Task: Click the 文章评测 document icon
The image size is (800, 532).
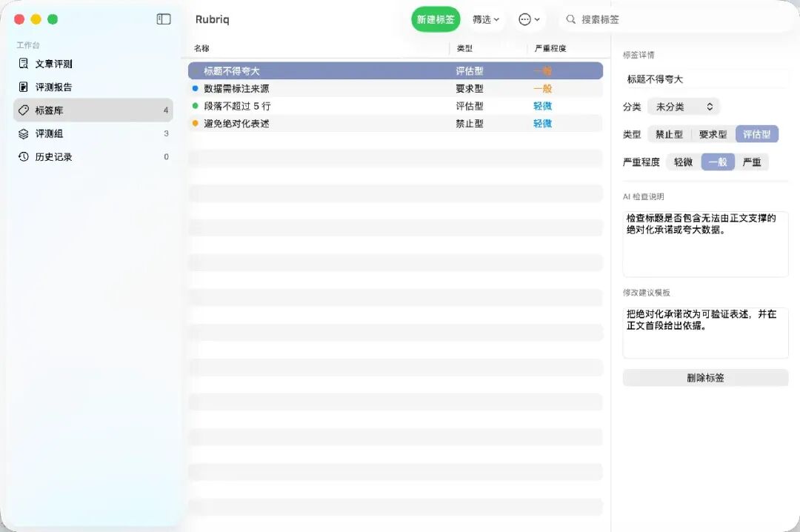Action: pos(23,63)
